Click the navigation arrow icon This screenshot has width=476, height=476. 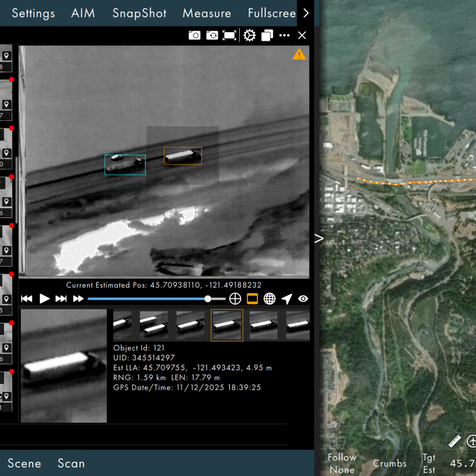coord(287,299)
